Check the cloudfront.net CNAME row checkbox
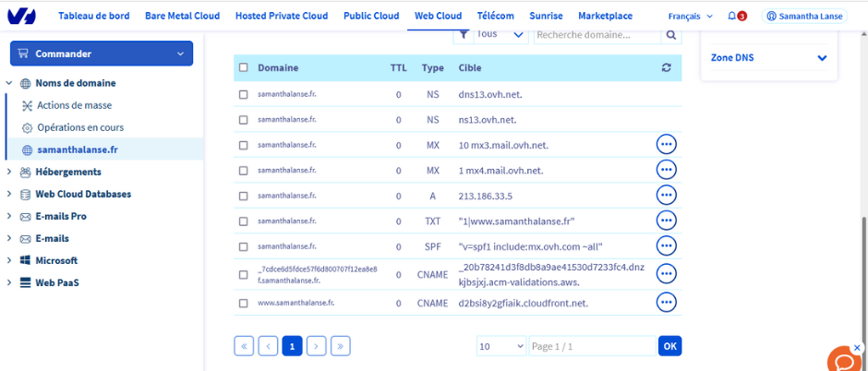Screen dimensions: 868x371 (x=244, y=303)
